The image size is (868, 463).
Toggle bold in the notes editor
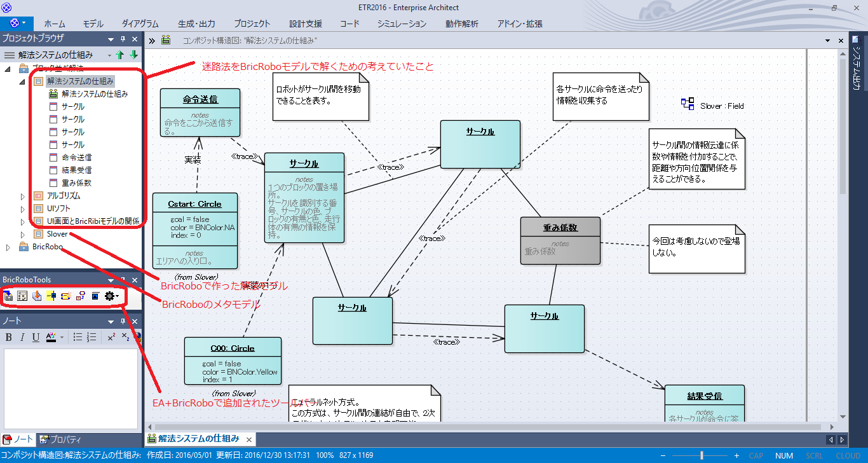pos(8,337)
